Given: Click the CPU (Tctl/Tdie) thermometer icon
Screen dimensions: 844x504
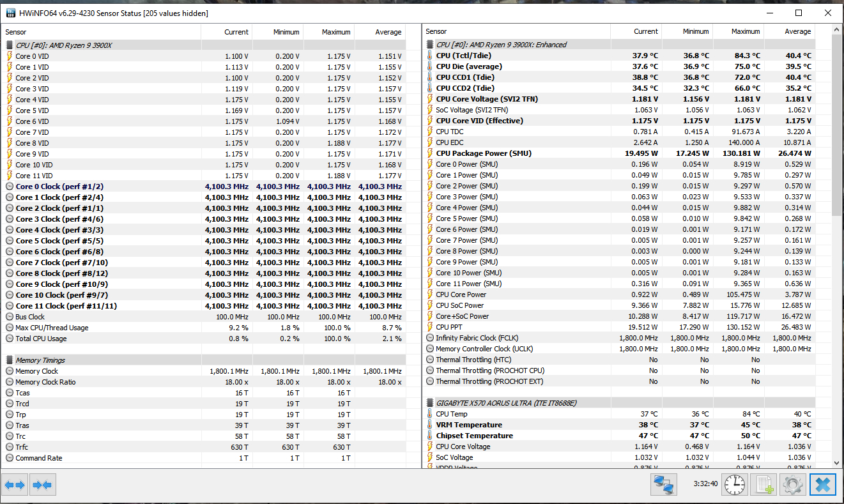Looking at the screenshot, I should point(429,56).
